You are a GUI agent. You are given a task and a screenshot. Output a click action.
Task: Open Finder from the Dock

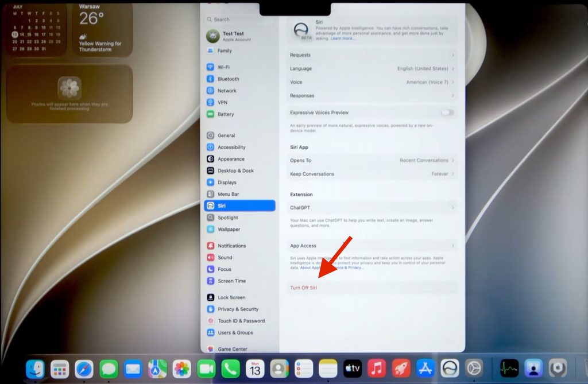35,370
